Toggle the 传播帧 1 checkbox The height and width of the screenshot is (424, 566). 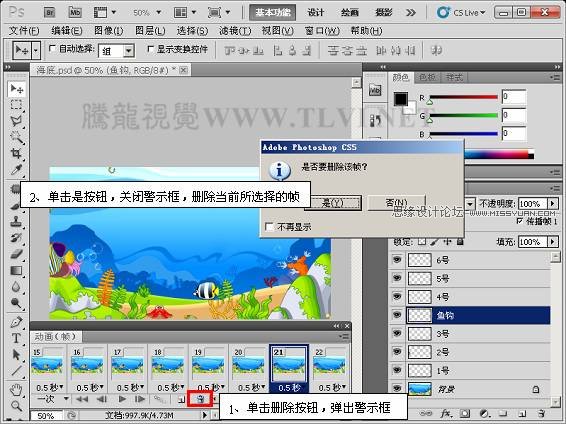[520, 221]
